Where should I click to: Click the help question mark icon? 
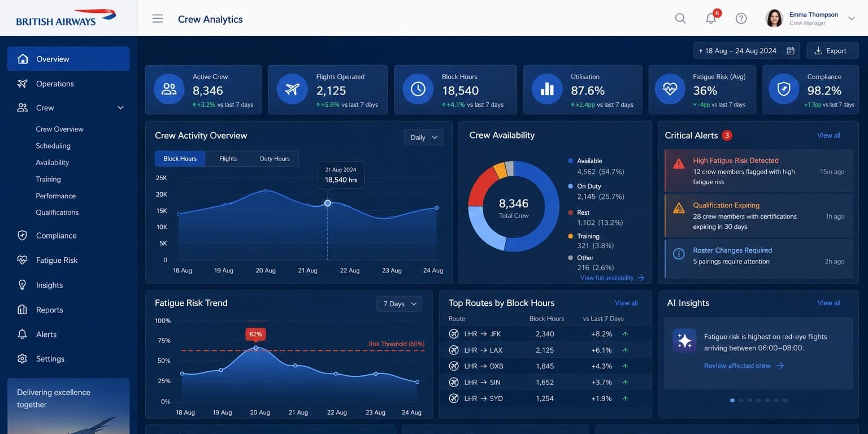pyautogui.click(x=741, y=19)
